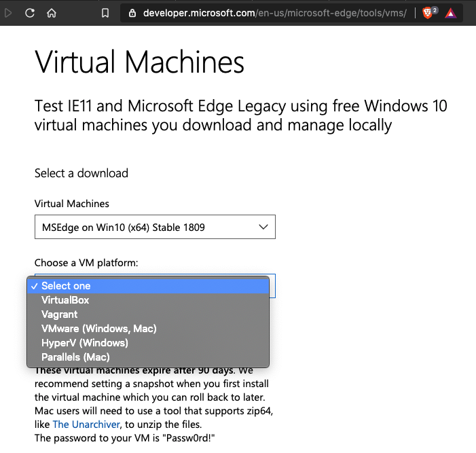Viewport: 476px width, 453px height.
Task: Pick HyperV (Windows) option
Action: pos(148,343)
